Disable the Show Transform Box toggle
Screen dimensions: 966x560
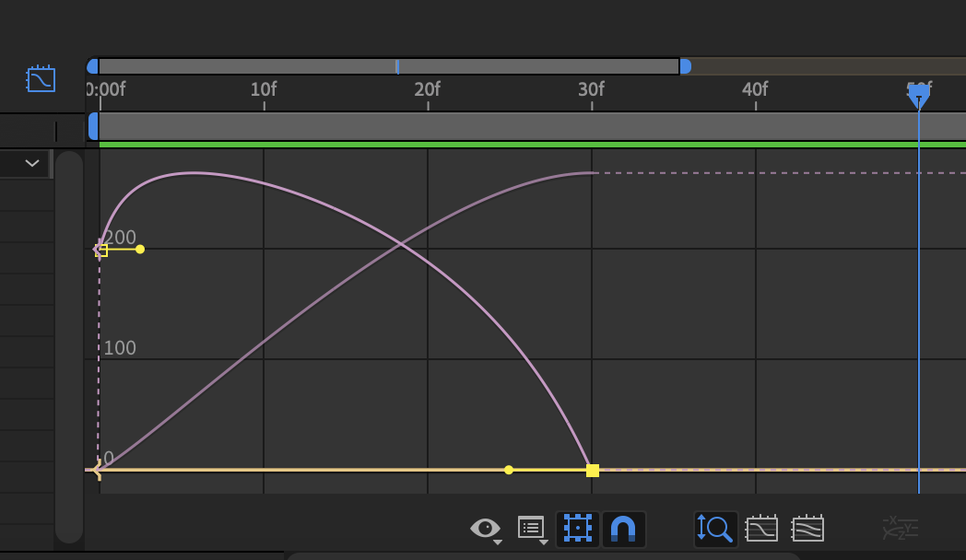coord(578,529)
